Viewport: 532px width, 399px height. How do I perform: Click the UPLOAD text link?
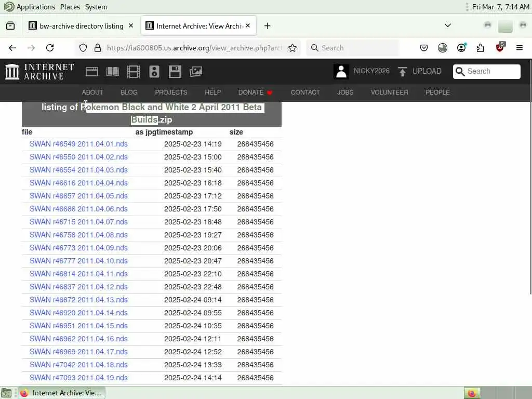click(427, 71)
